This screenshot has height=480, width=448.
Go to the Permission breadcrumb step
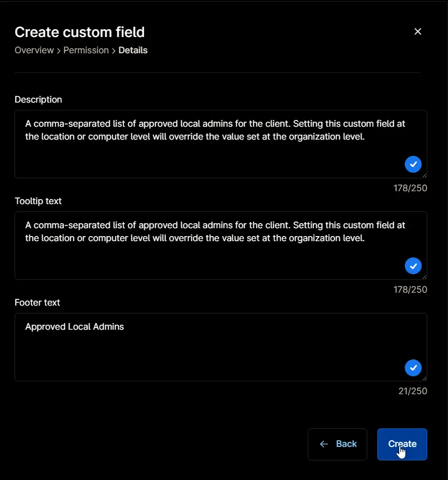(x=86, y=50)
